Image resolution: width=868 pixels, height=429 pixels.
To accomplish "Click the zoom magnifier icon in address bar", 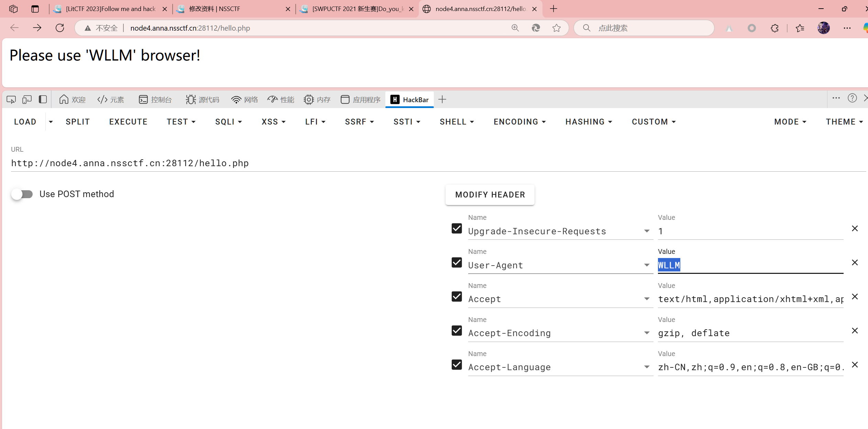I will coord(515,28).
